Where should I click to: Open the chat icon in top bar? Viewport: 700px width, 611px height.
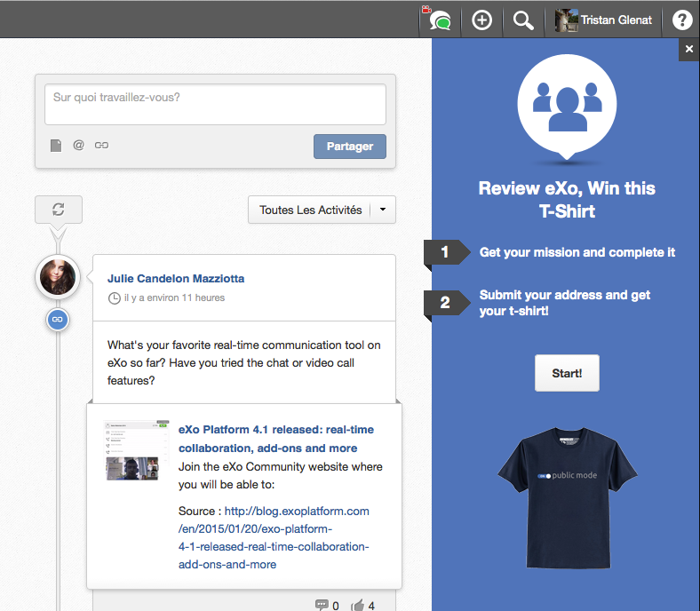pos(440,21)
